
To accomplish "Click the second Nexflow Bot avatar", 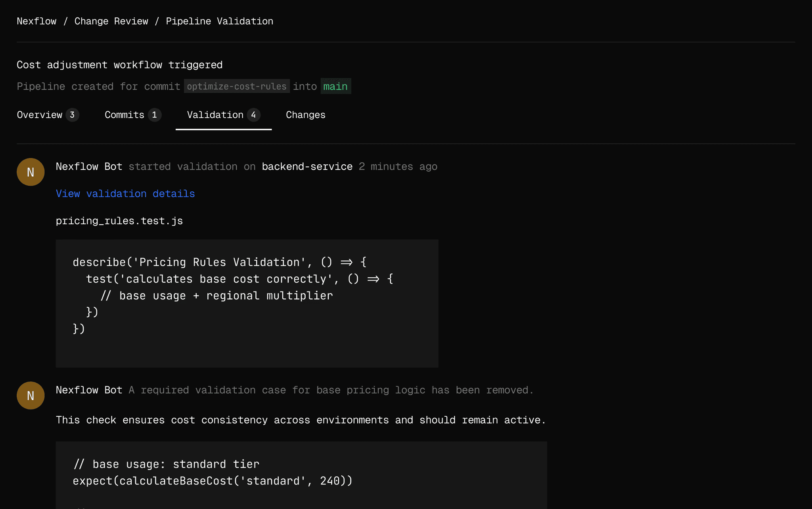I will [31, 395].
